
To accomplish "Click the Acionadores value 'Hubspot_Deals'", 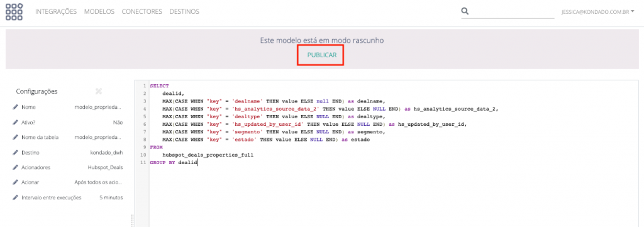I will click(105, 167).
